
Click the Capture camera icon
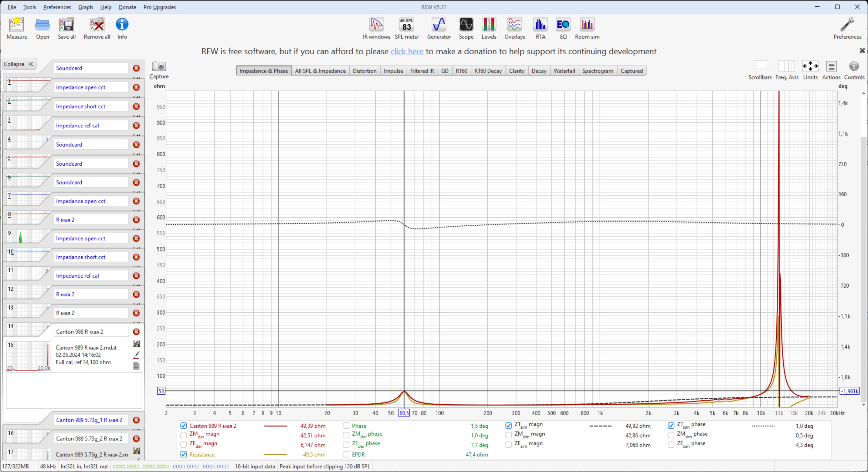(159, 66)
